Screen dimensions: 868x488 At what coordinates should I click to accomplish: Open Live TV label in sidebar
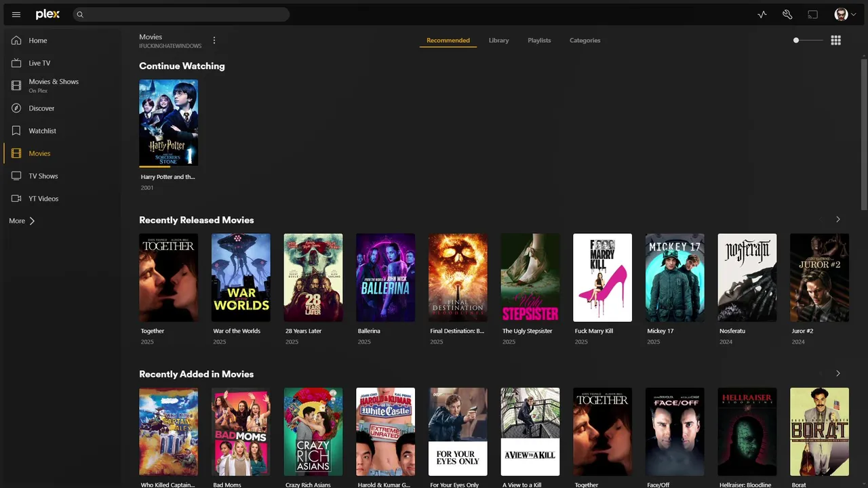click(39, 63)
